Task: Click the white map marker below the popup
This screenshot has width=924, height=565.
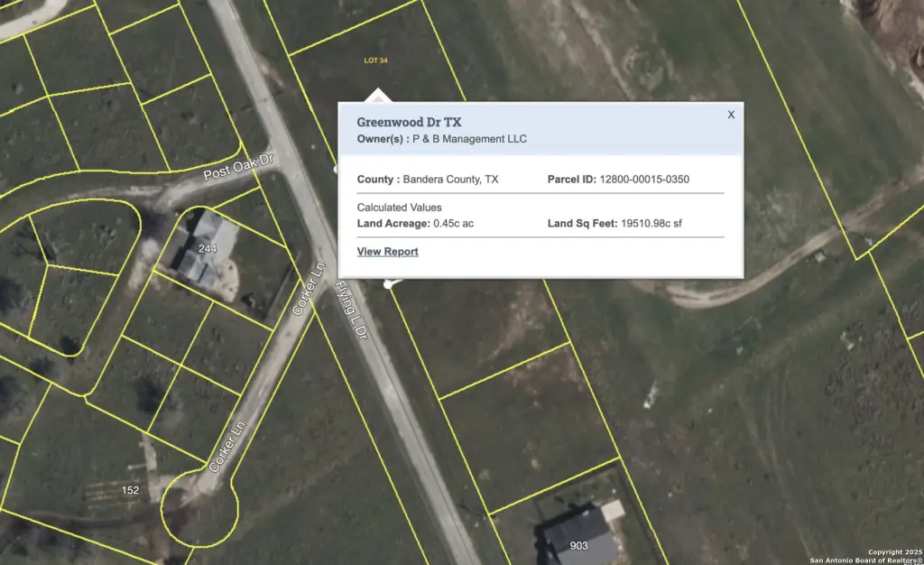Action: pos(390,284)
